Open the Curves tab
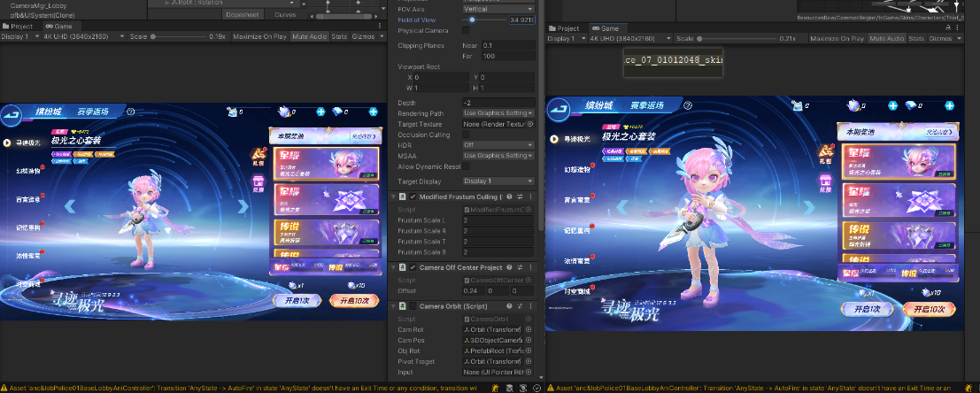The image size is (980, 393). tap(285, 14)
